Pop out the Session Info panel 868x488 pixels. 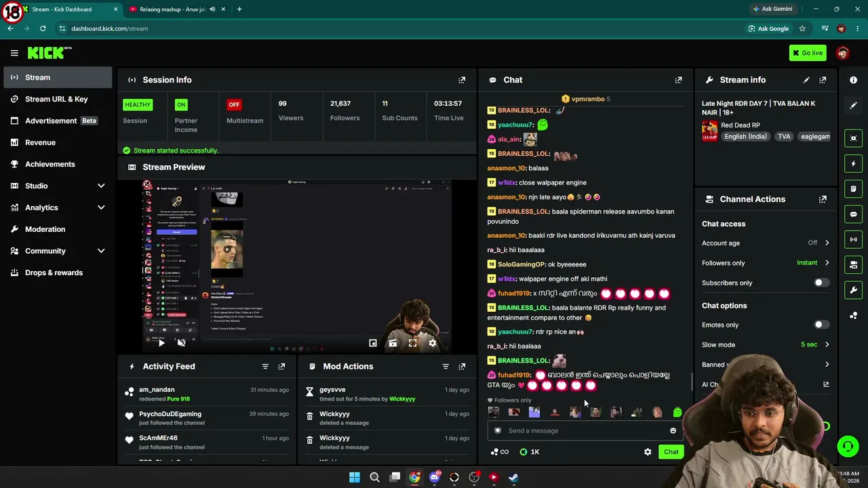pos(462,80)
